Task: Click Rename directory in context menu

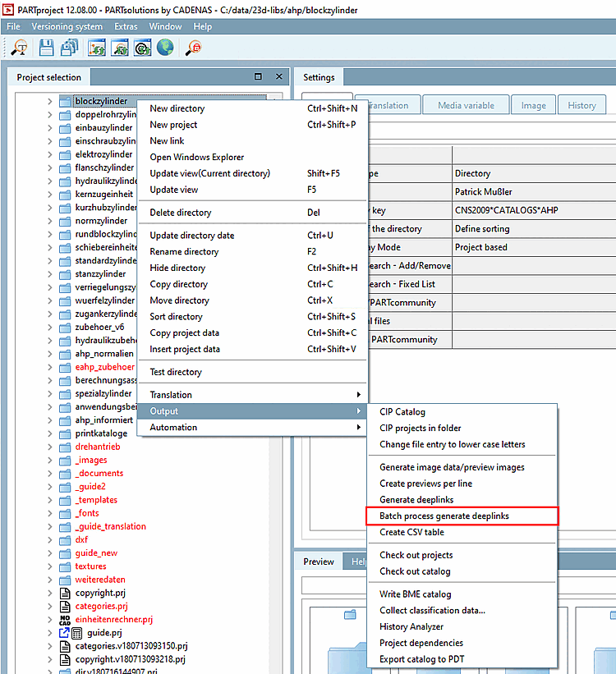Action: tap(184, 252)
